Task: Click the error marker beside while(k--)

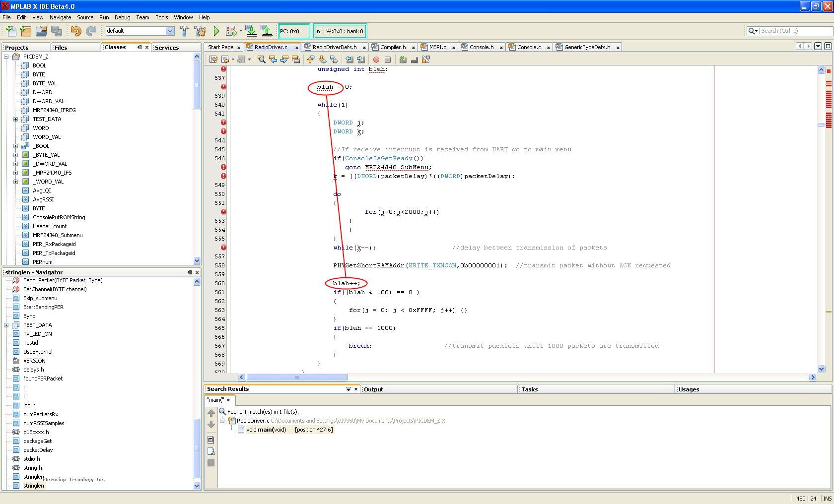Action: (223, 248)
